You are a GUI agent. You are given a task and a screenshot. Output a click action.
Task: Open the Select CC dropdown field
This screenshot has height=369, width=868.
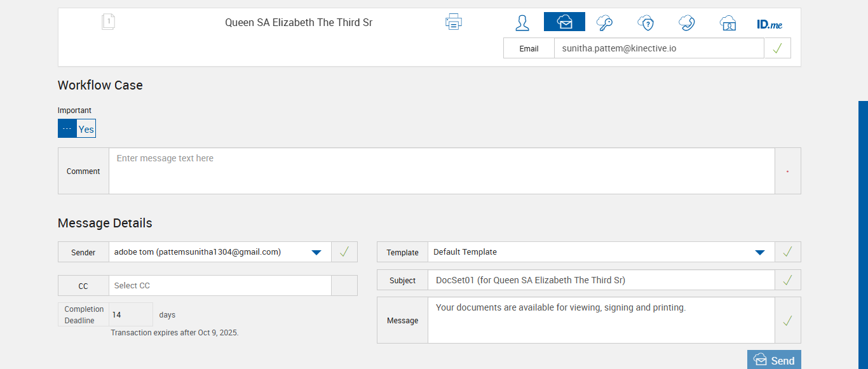(x=220, y=286)
